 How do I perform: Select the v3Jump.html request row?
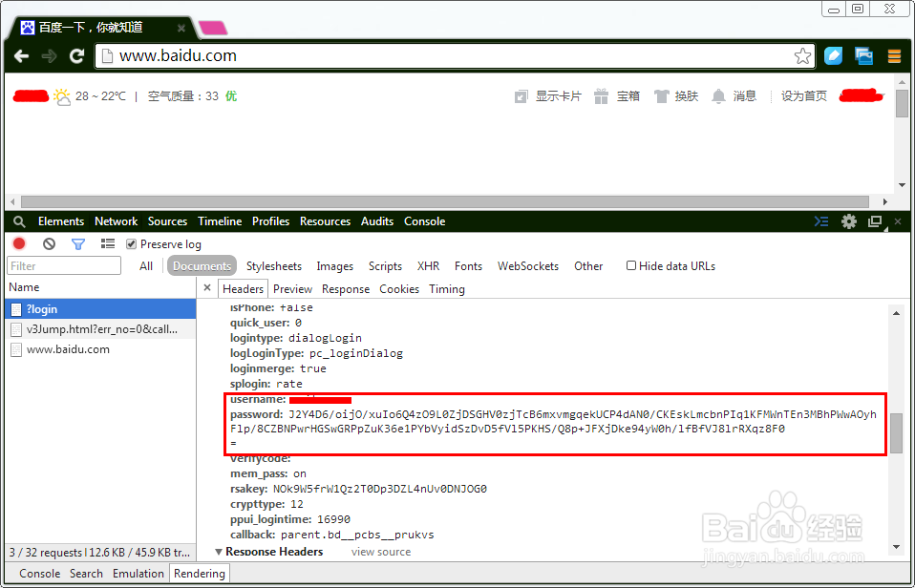(x=101, y=329)
